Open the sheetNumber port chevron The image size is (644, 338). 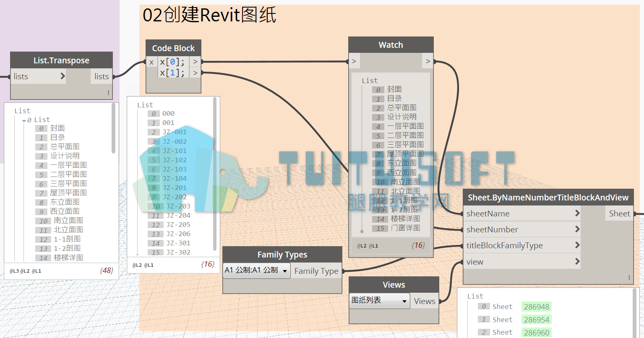[577, 229]
